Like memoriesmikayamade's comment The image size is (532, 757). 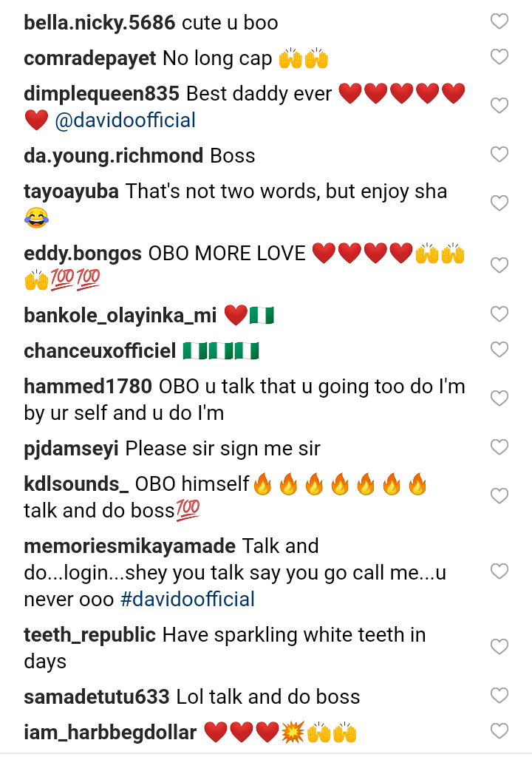[x=499, y=571]
